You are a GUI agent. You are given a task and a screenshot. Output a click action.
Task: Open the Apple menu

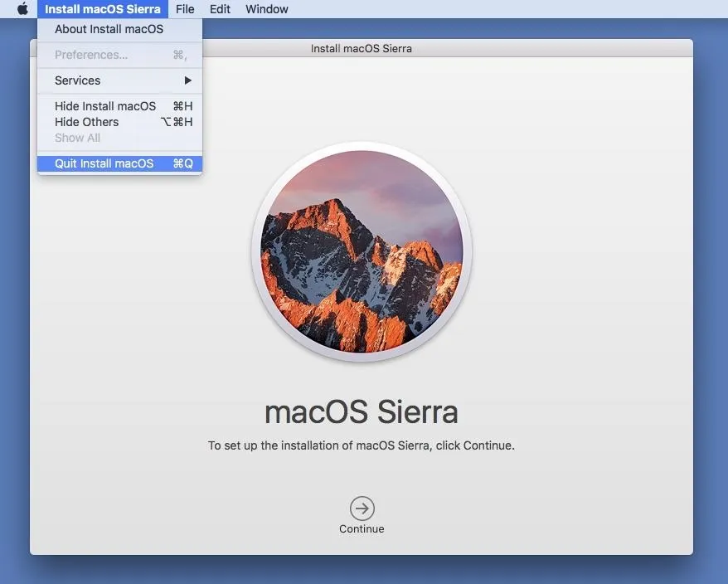pos(22,9)
